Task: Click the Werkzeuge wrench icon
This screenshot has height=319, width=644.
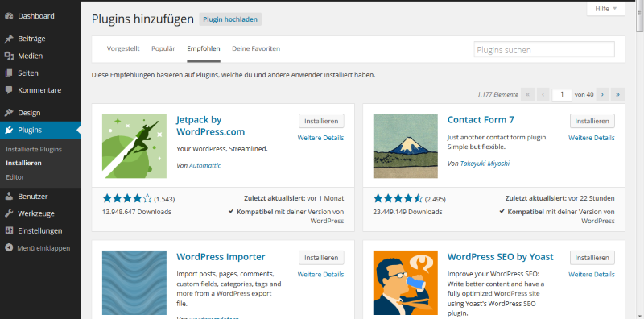Action: (9, 213)
